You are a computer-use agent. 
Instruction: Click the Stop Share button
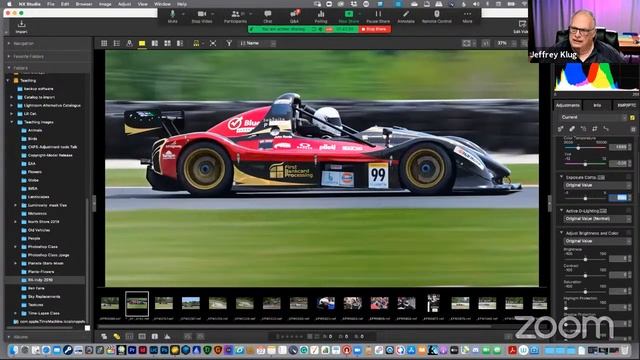pos(374,29)
